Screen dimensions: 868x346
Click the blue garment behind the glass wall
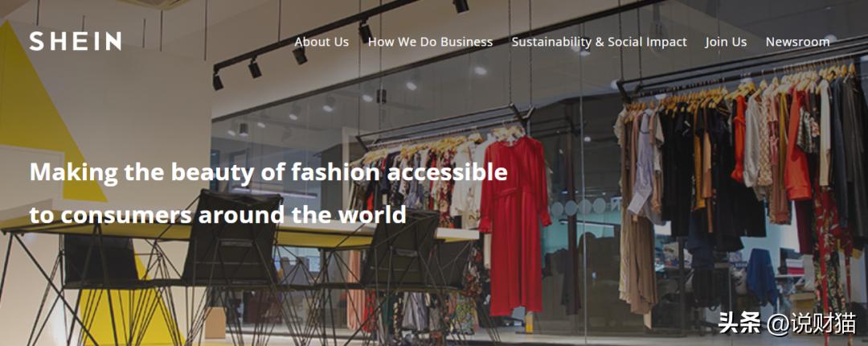pos(761,275)
